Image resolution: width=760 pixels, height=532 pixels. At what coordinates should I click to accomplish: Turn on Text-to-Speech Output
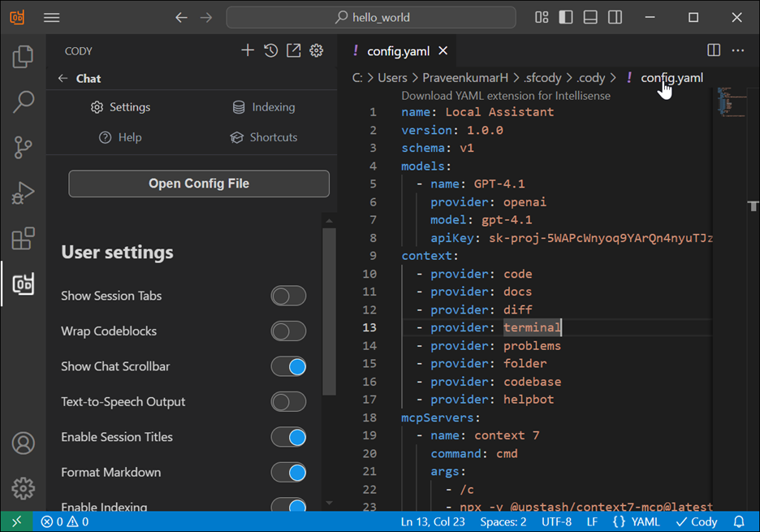[x=288, y=401]
